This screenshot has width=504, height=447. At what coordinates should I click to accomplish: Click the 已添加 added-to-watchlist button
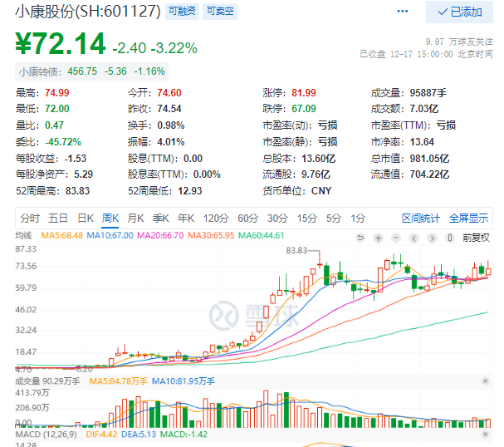pos(459,12)
